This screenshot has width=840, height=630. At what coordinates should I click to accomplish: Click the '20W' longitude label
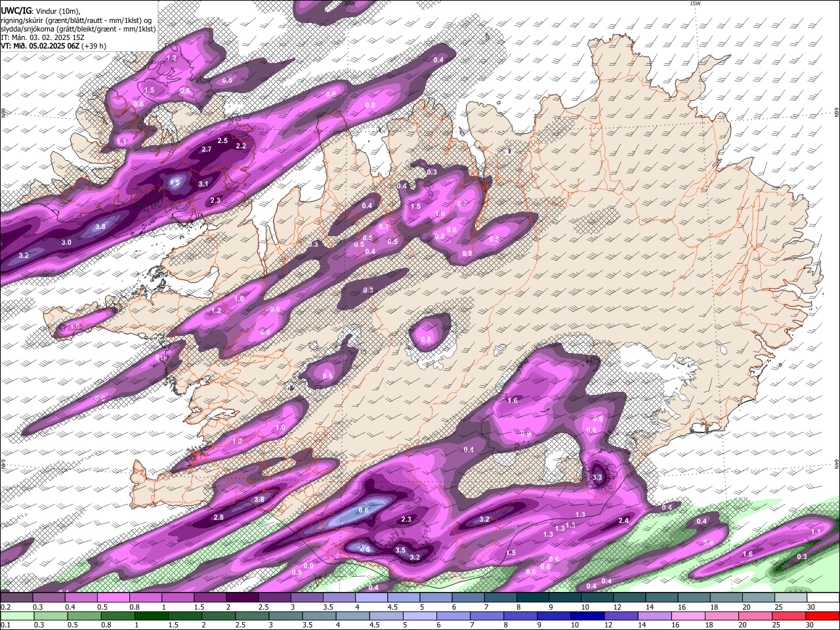click(x=349, y=3)
